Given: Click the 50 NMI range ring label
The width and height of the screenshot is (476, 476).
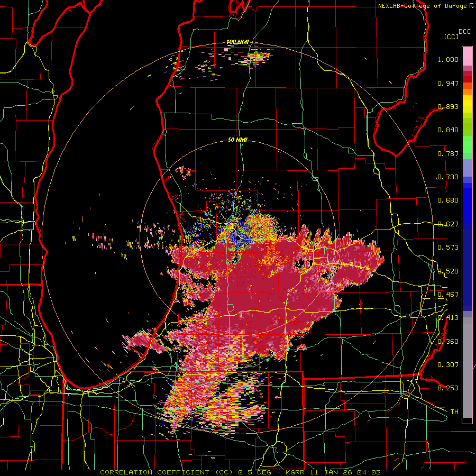Looking at the screenshot, I should 237,140.
